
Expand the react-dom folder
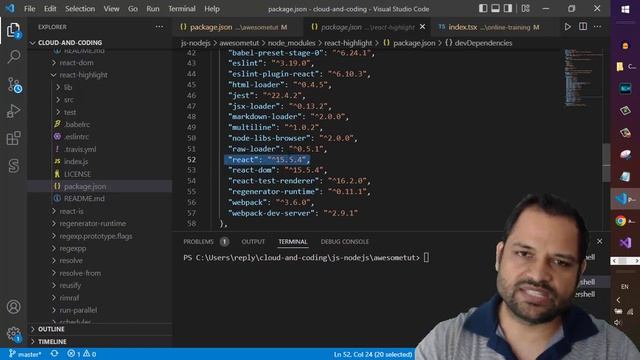coord(76,62)
